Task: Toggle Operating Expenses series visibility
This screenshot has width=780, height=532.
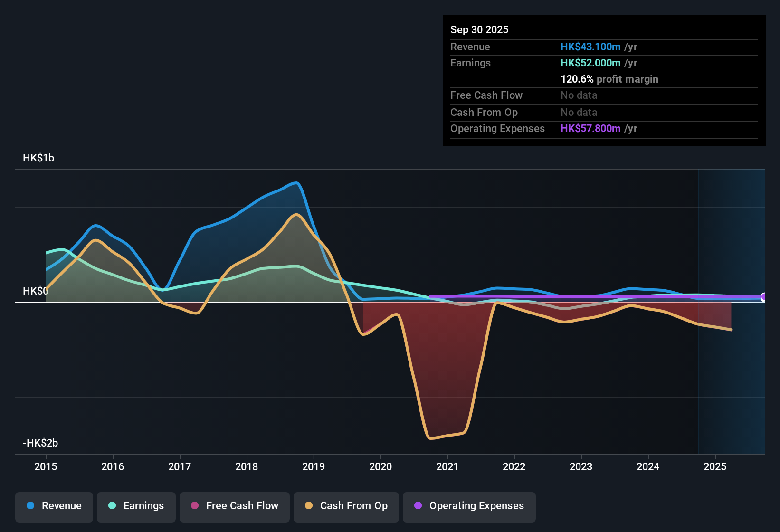Action: (469, 506)
